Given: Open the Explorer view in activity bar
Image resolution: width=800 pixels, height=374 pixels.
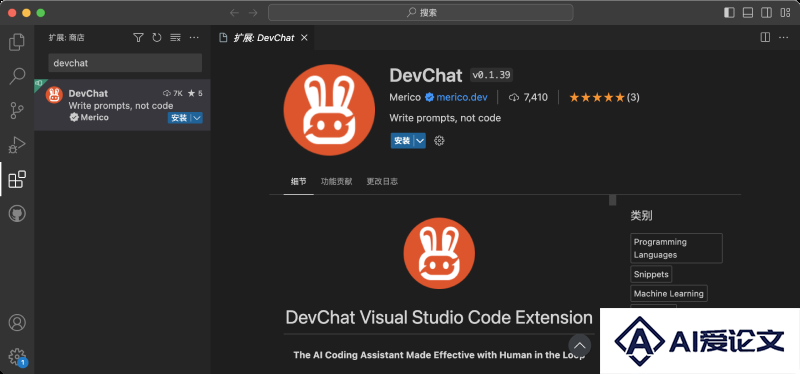Looking at the screenshot, I should coord(17,42).
